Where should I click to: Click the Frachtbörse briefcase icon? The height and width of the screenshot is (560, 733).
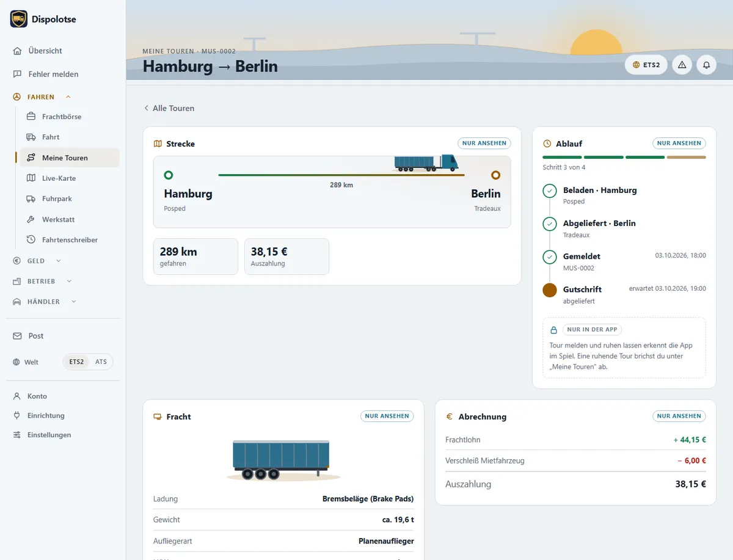point(31,117)
